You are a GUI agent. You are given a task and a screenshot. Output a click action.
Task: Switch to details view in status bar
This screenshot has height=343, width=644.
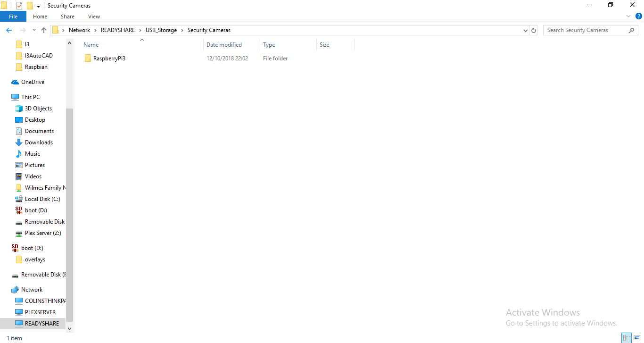(627, 338)
